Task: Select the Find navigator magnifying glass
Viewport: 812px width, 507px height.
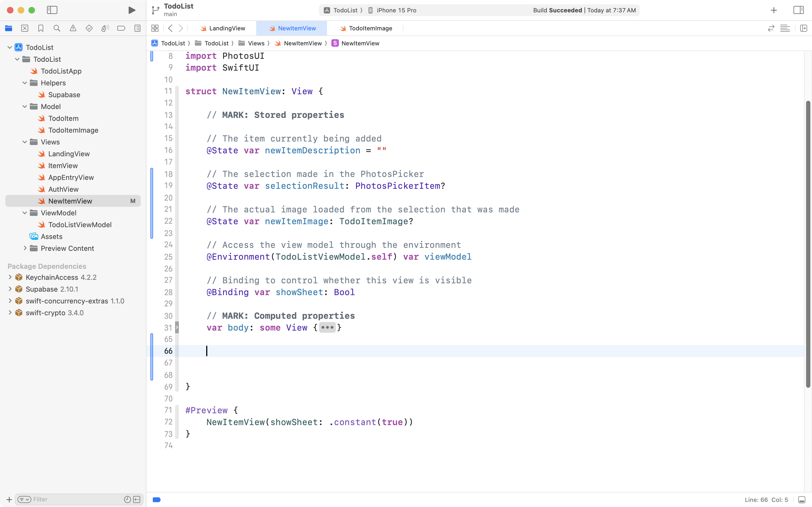Action: (57, 28)
